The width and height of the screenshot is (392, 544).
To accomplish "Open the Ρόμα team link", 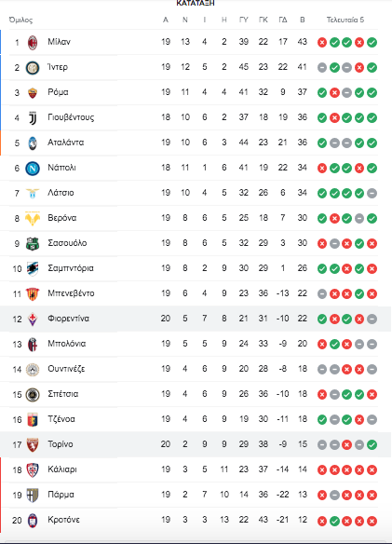I will pyautogui.click(x=58, y=92).
